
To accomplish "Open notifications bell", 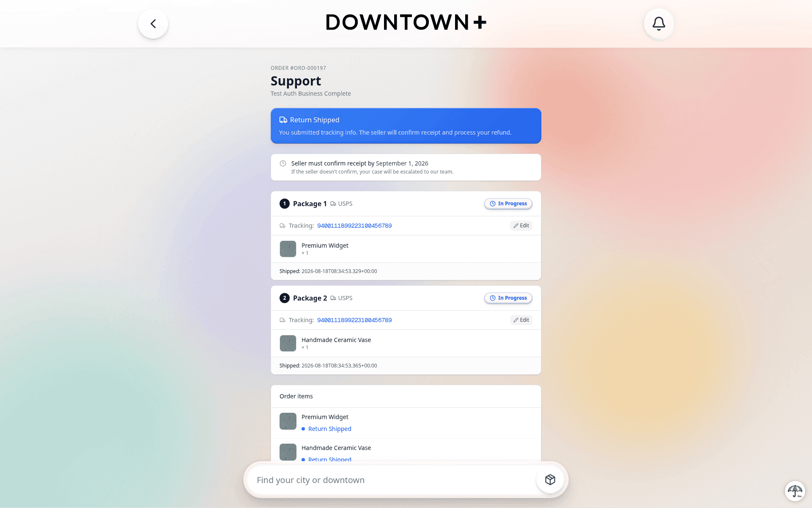I will coord(658,24).
